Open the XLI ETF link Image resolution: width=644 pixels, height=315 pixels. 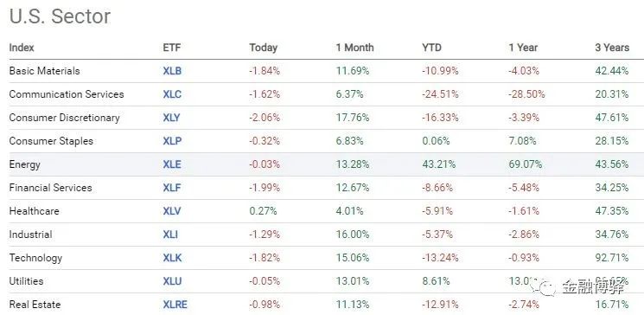[x=170, y=235]
